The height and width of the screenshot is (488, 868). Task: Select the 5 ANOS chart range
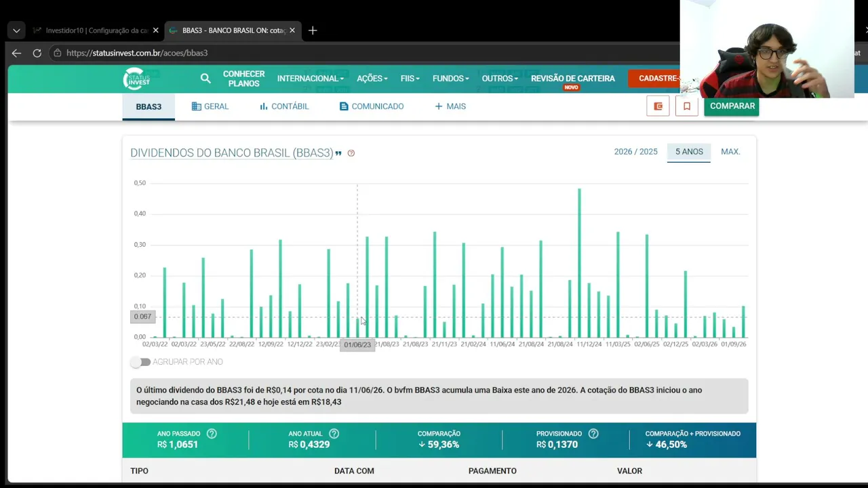point(689,152)
